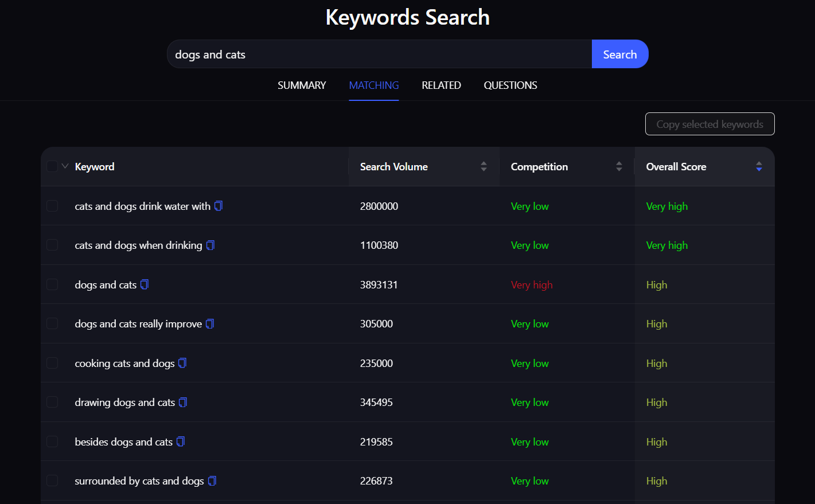Select checkbox for 'cooking cats and dogs'
Viewport: 815px width, 504px height.
coord(52,363)
